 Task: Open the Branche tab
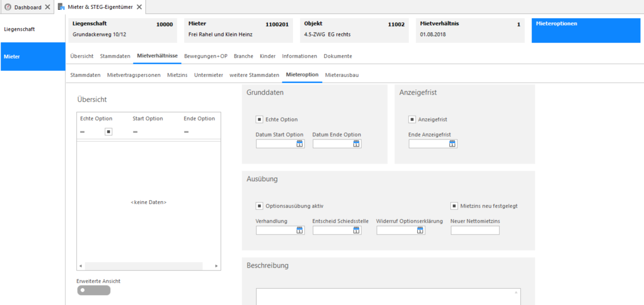(243, 56)
